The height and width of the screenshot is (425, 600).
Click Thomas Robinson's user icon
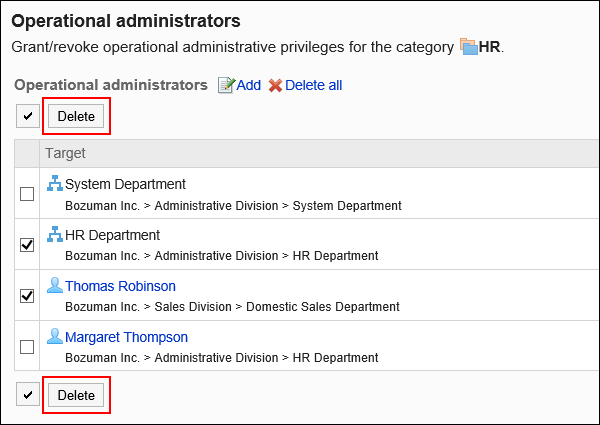55,286
